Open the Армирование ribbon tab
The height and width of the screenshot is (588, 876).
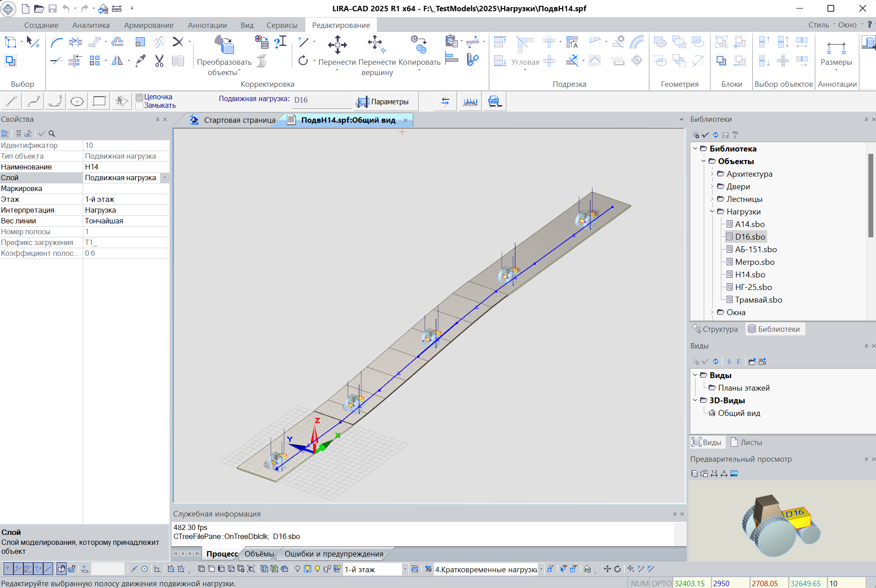click(148, 25)
